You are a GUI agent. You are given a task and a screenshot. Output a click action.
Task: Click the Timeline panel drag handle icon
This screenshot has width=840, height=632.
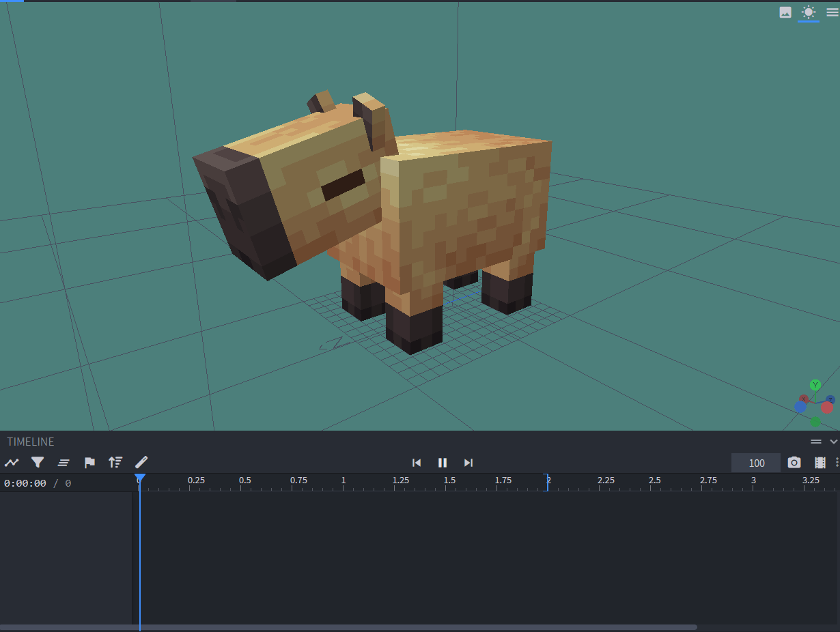816,442
